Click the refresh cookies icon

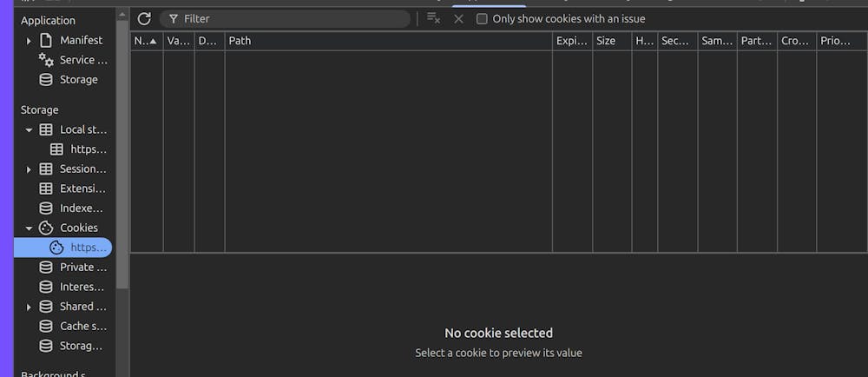144,18
